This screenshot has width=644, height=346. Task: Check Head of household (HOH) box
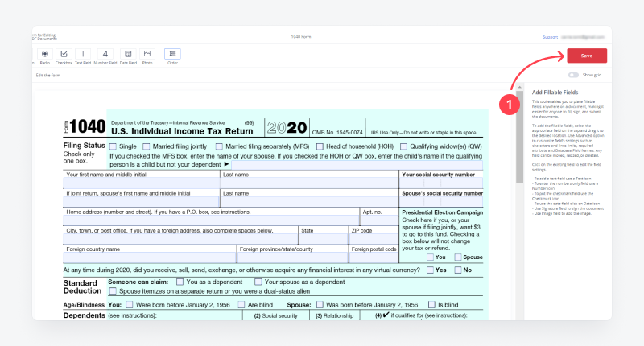click(x=320, y=146)
